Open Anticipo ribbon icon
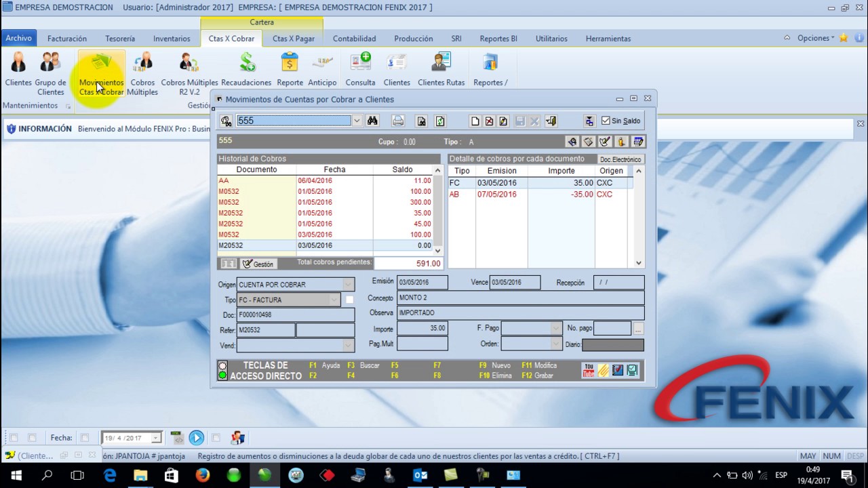 click(x=322, y=70)
